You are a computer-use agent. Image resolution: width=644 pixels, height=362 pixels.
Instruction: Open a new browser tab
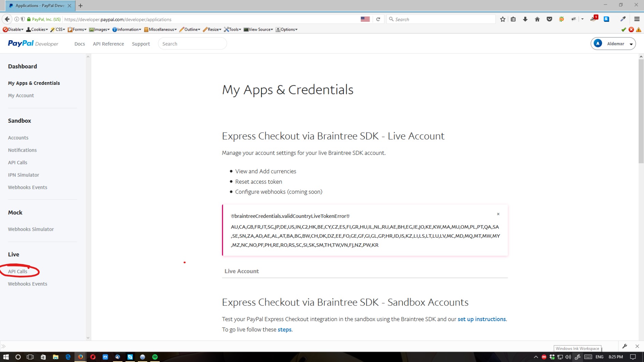(x=80, y=6)
